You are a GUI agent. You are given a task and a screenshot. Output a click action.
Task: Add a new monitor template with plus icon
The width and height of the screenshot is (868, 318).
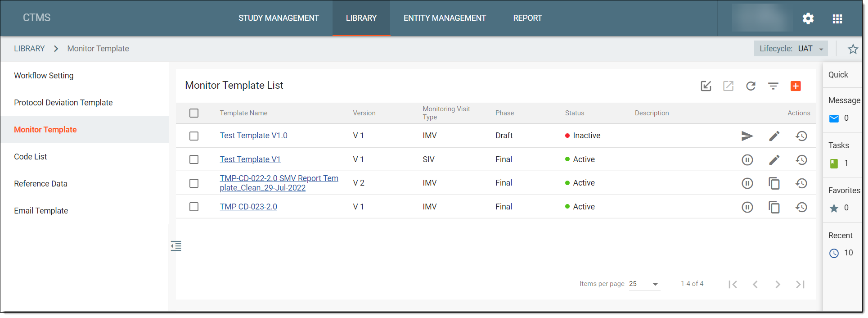pyautogui.click(x=796, y=86)
